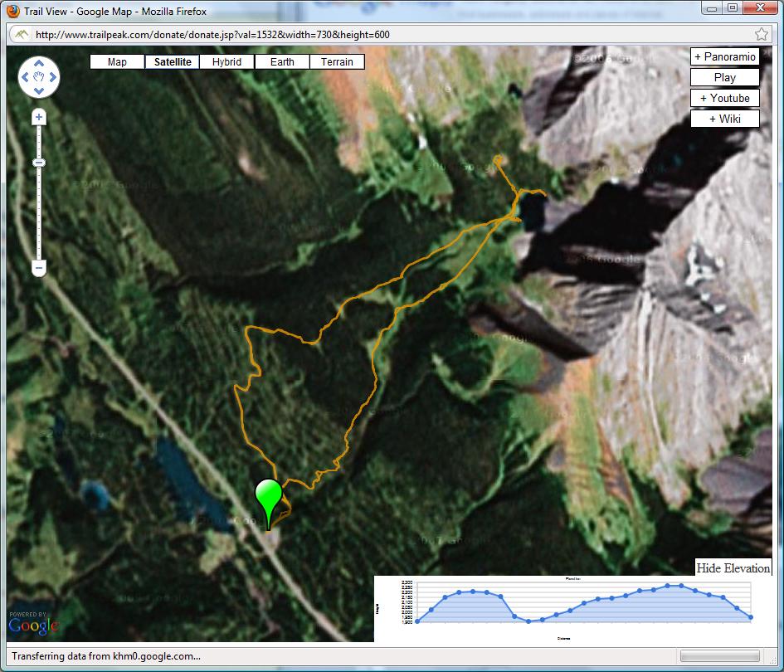This screenshot has height=672, width=784.
Task: Pan the map up with the arrow
Action: pyautogui.click(x=38, y=65)
